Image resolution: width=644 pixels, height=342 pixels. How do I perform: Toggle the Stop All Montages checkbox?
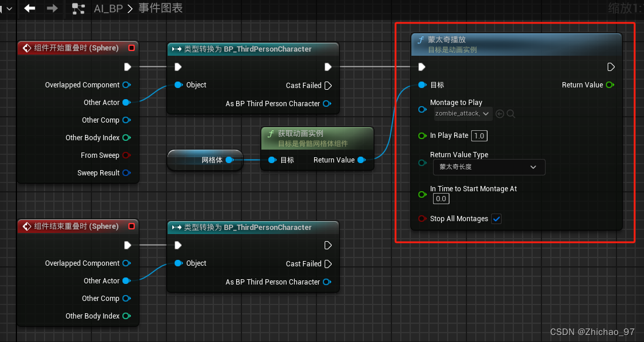coord(496,219)
